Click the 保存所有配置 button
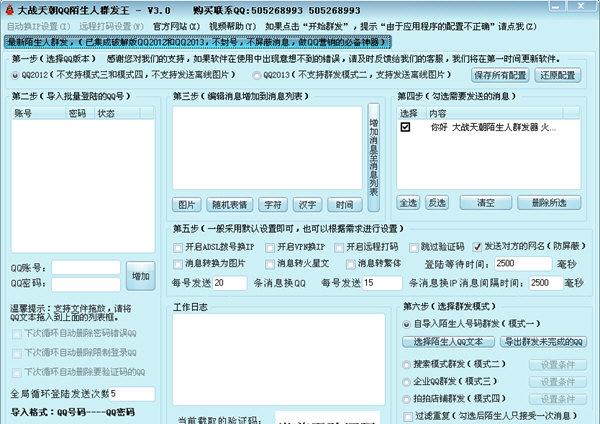This screenshot has height=424, width=600. coord(500,75)
